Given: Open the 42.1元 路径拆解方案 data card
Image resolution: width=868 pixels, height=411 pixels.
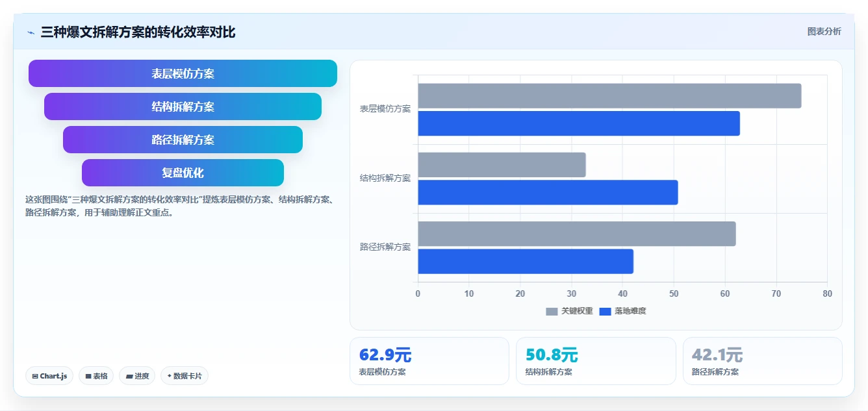Looking at the screenshot, I should pyautogui.click(x=762, y=361).
